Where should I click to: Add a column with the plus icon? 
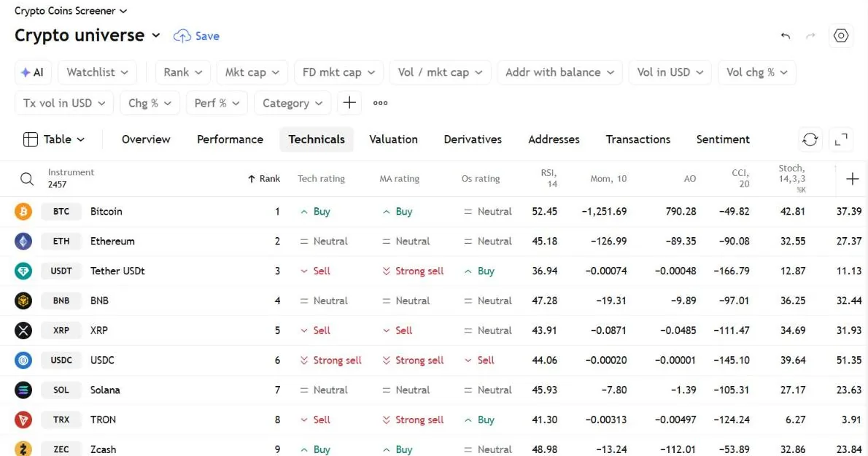tap(853, 179)
